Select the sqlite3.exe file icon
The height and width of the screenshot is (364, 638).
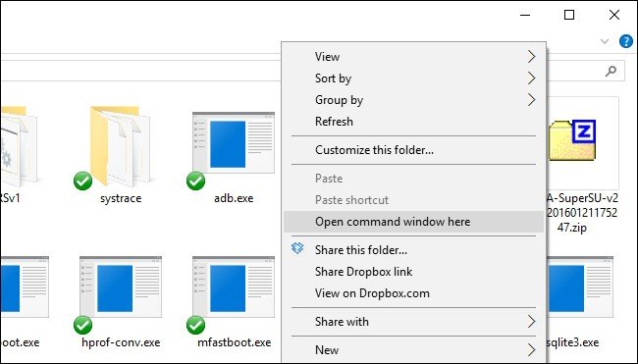579,286
